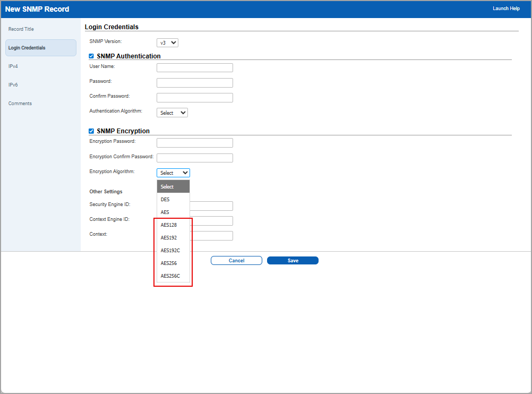
Task: Disable the SNMP Encryption checkbox
Action: [x=91, y=131]
